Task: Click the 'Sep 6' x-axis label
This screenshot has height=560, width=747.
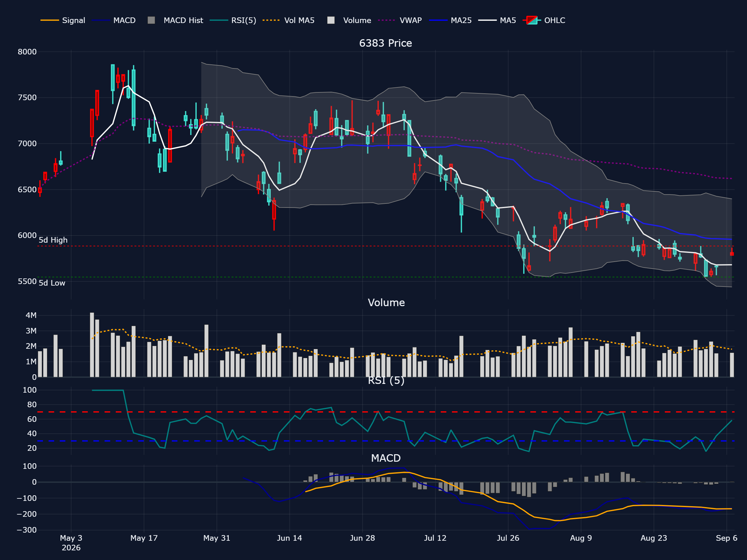Action: 726,538
